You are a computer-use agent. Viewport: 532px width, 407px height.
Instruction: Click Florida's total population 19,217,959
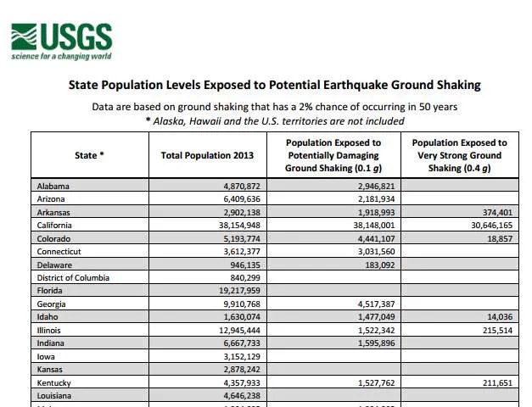click(x=239, y=291)
